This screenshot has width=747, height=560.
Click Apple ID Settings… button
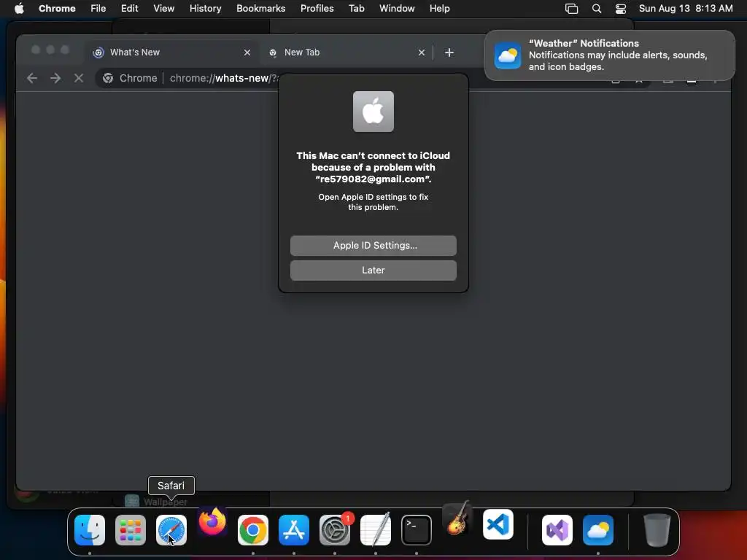(373, 246)
